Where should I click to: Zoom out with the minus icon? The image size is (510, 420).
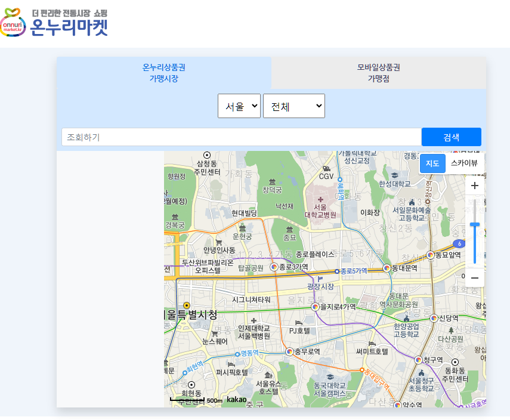[475, 278]
